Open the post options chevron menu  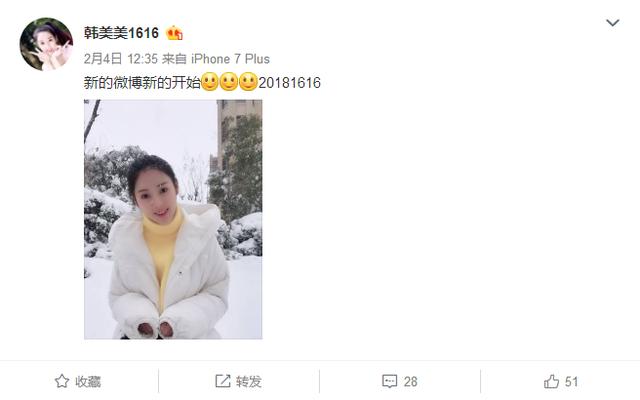point(612,23)
